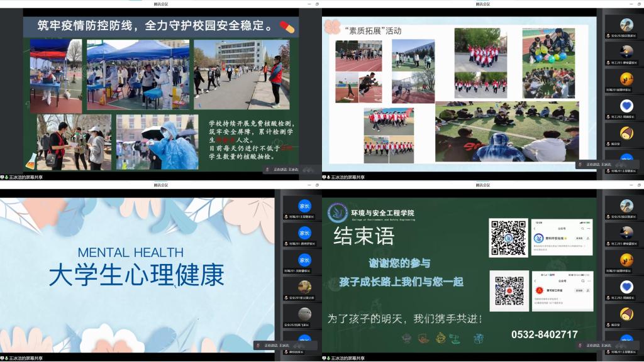Image resolution: width=644 pixels, height=362 pixels.
Task: Click the upper QR code on the closing slide
Action: pos(509,238)
